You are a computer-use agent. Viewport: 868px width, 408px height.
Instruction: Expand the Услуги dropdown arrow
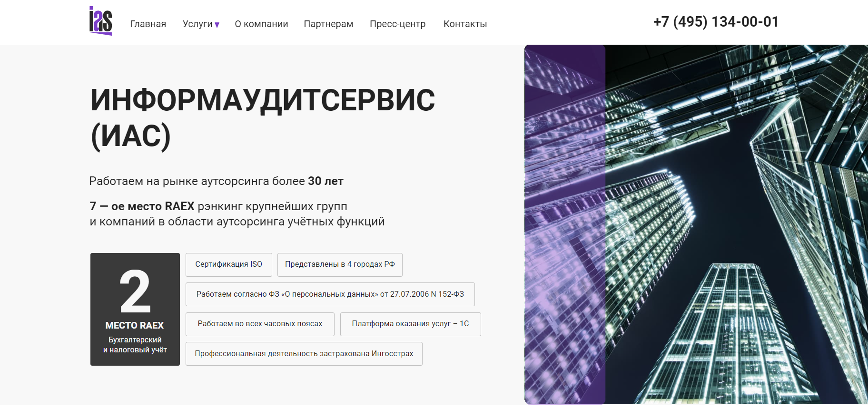tap(217, 25)
